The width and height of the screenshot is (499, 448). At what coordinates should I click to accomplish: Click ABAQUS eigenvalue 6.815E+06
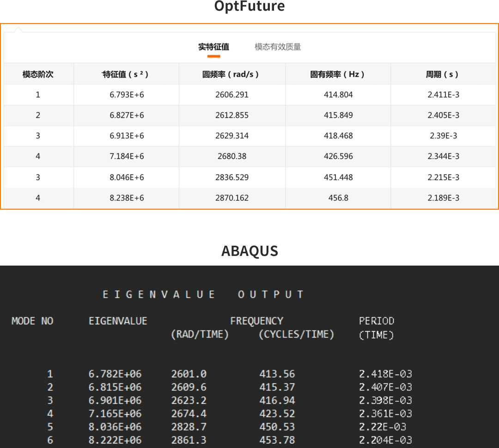(x=115, y=387)
